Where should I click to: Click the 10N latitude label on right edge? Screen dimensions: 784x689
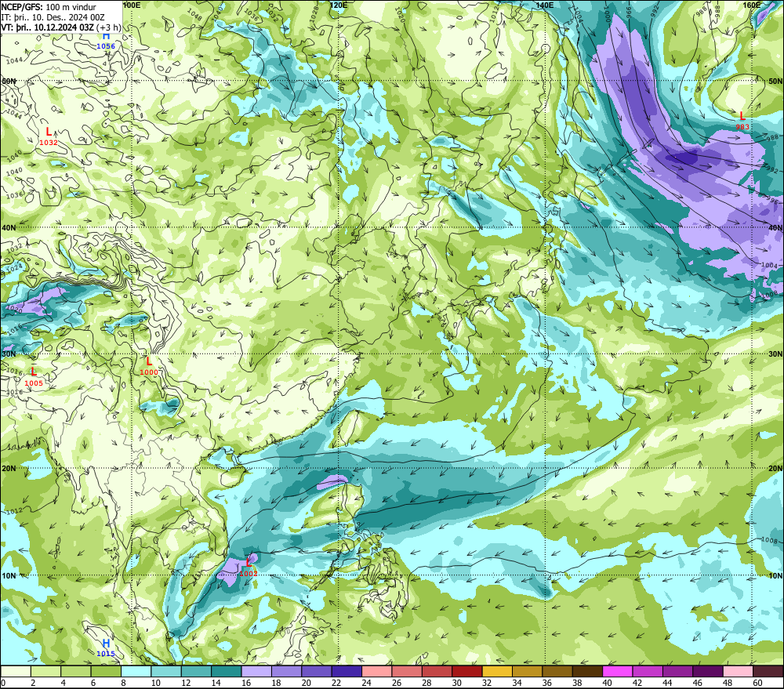tap(775, 576)
